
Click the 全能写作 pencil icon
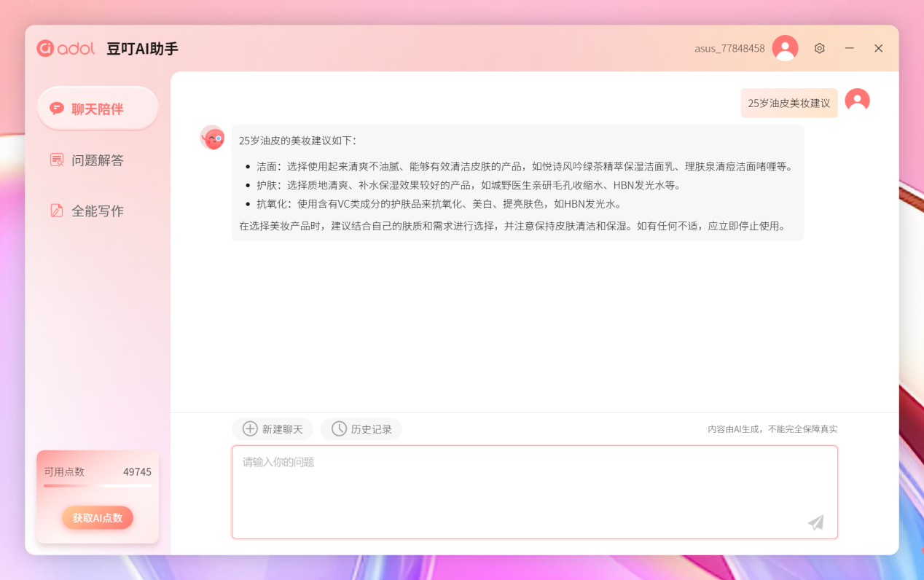pos(56,211)
